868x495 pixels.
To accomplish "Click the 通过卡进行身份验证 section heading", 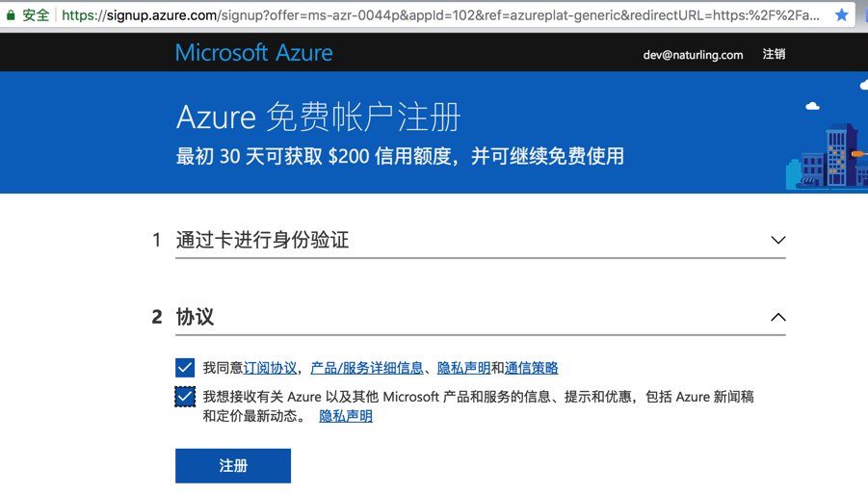I will click(262, 240).
